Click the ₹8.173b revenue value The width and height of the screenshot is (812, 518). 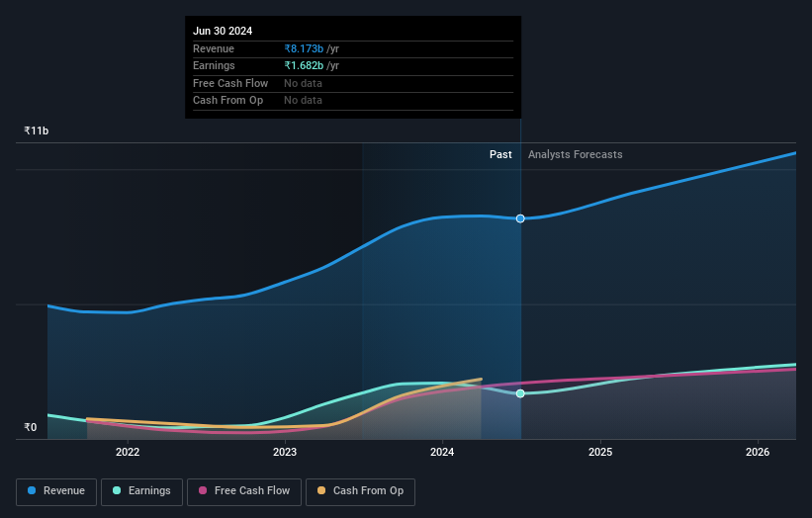tap(304, 48)
